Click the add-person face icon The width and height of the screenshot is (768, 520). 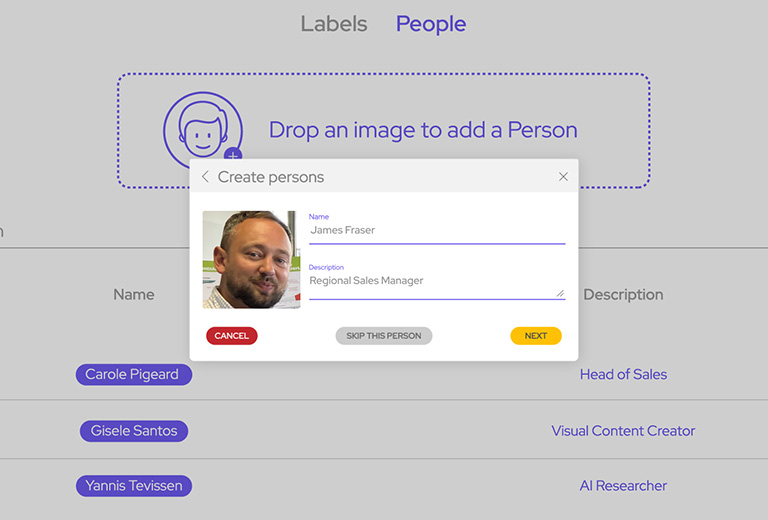[x=202, y=129]
